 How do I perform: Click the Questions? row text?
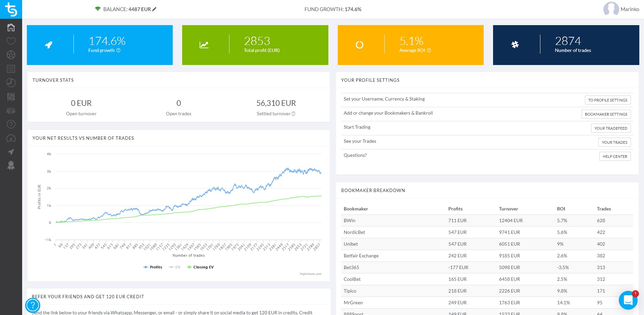[355, 155]
